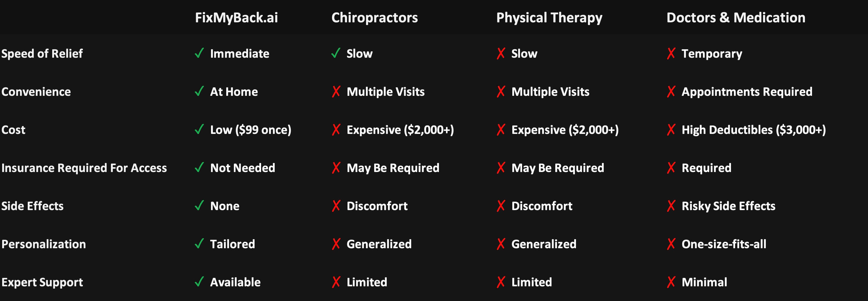Click the green checkmark beside Tailored

[200, 243]
